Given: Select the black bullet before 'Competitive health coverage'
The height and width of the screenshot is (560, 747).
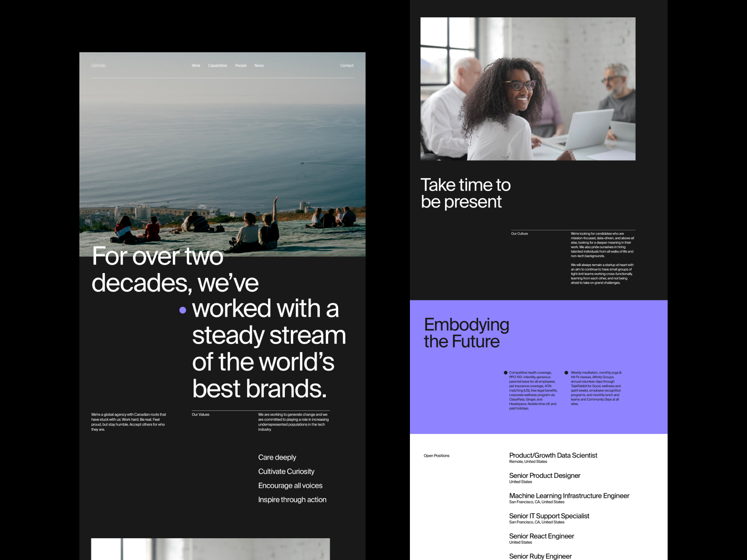Looking at the screenshot, I should tap(507, 372).
